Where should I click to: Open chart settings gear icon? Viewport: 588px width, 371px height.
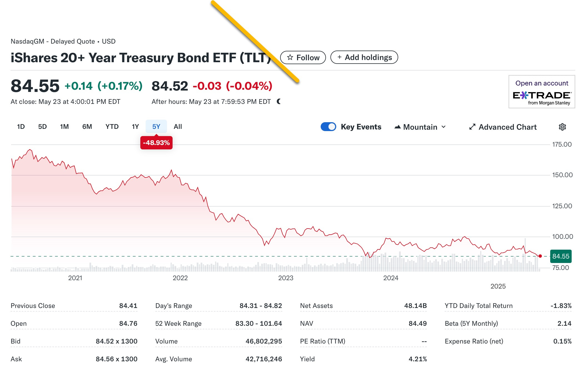click(x=562, y=127)
